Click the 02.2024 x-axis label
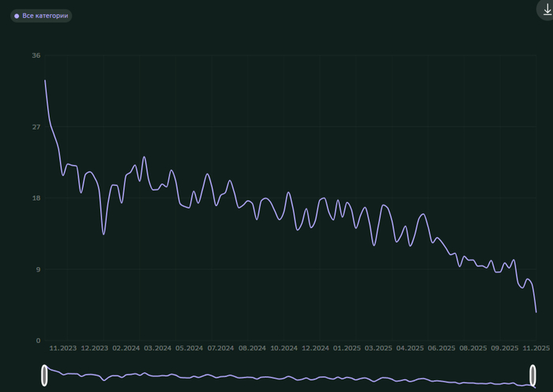The image size is (553, 392). click(126, 348)
